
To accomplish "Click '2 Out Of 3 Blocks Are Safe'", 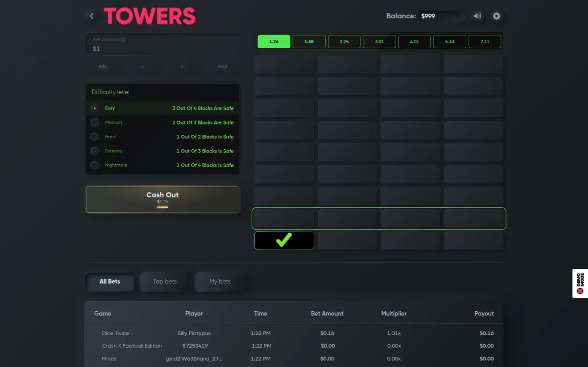I will tap(203, 123).
